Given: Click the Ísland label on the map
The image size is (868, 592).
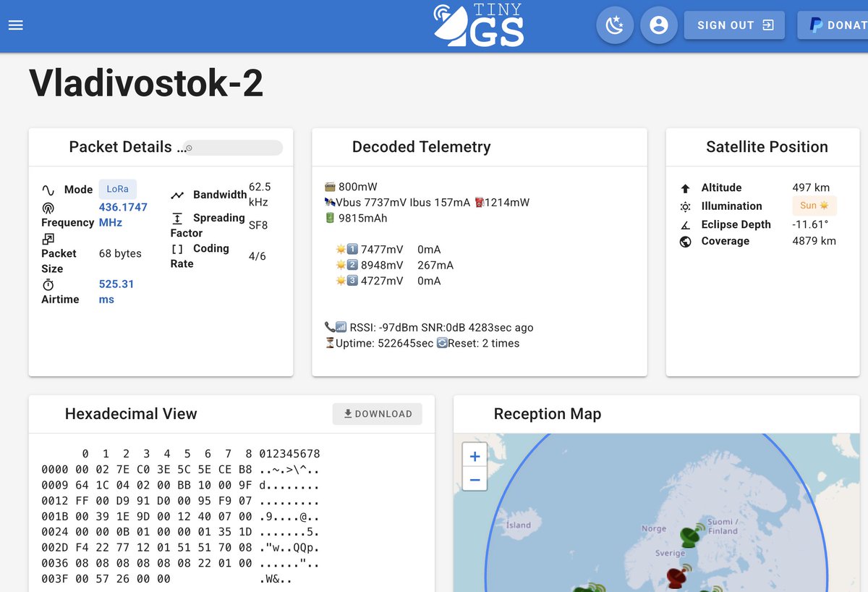Looking at the screenshot, I should click(518, 525).
